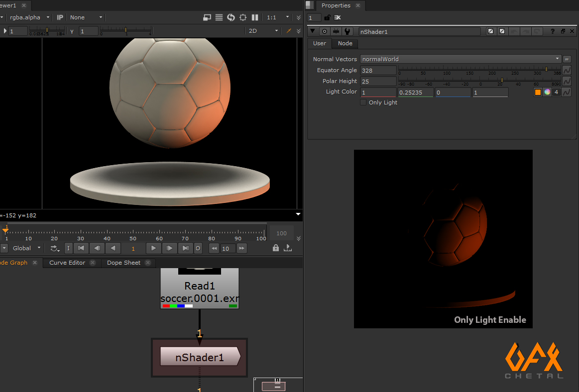
Task: Click the question mark help icon
Action: click(552, 31)
